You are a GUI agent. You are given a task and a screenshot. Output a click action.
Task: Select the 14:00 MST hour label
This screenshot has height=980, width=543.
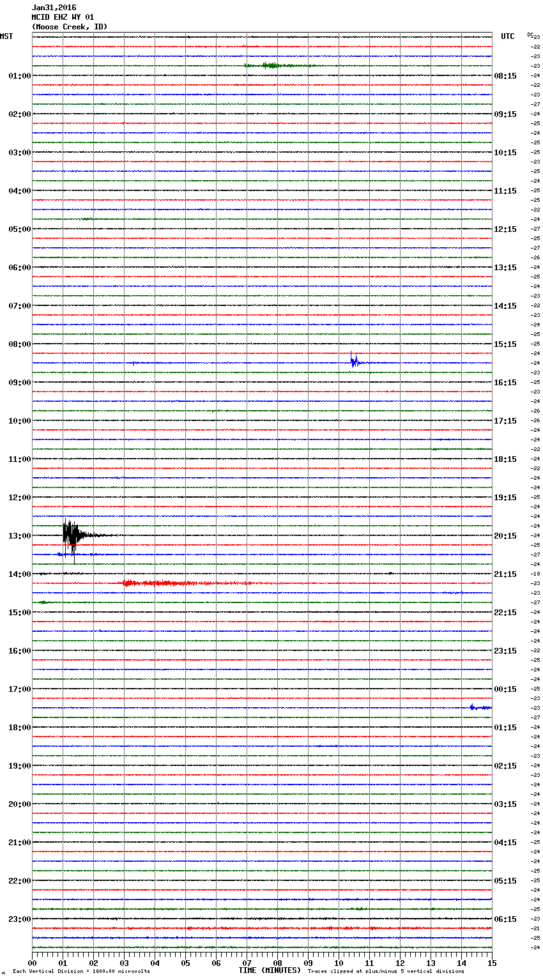coord(19,574)
